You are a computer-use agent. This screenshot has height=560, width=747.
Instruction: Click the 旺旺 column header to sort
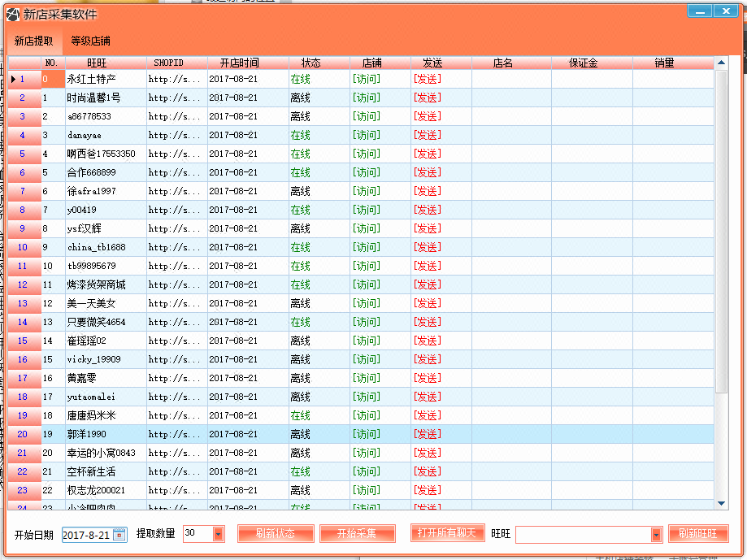(95, 63)
